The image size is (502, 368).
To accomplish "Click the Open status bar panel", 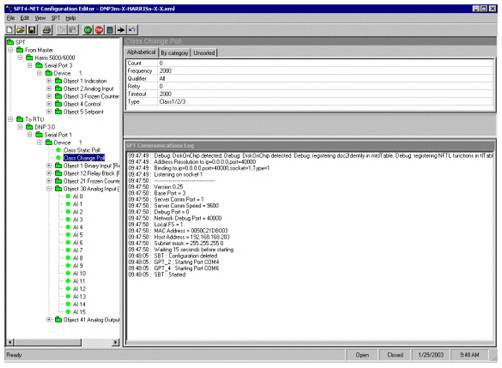I will 362,355.
